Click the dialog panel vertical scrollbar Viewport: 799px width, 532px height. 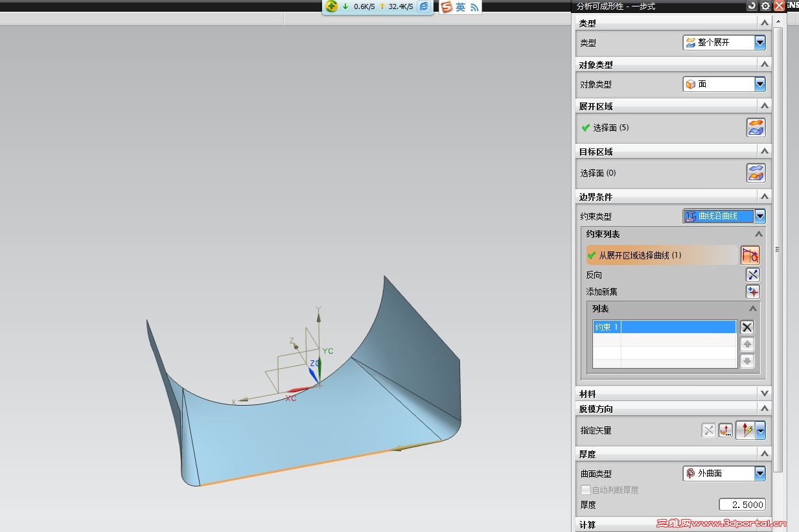(x=778, y=249)
